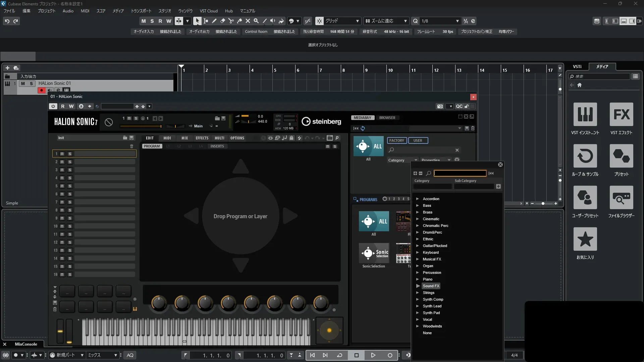
Task: Open the VST Effects (FX) tile
Action: 621,115
